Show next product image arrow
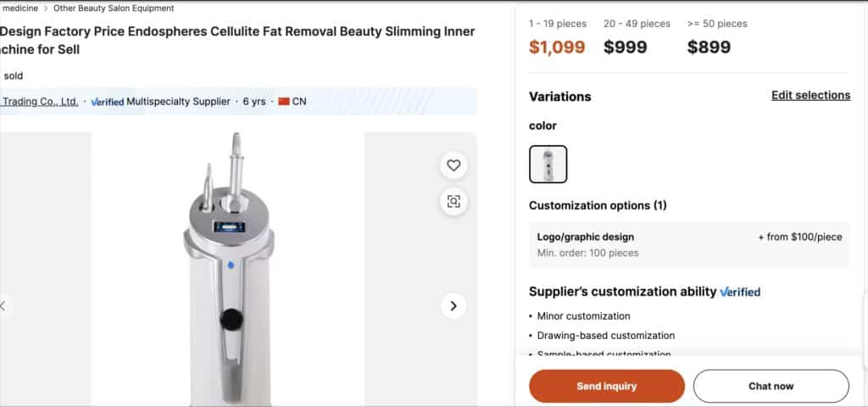This screenshot has width=868, height=407. pyautogui.click(x=453, y=306)
